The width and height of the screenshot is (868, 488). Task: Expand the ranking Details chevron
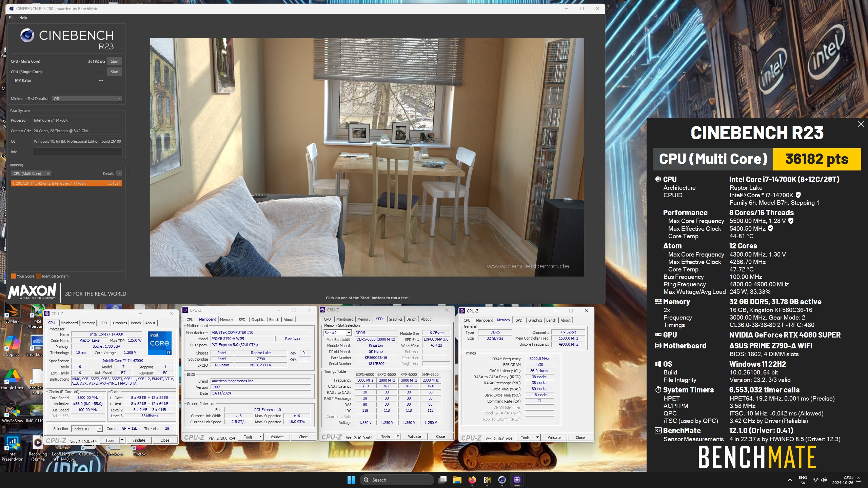pos(119,174)
